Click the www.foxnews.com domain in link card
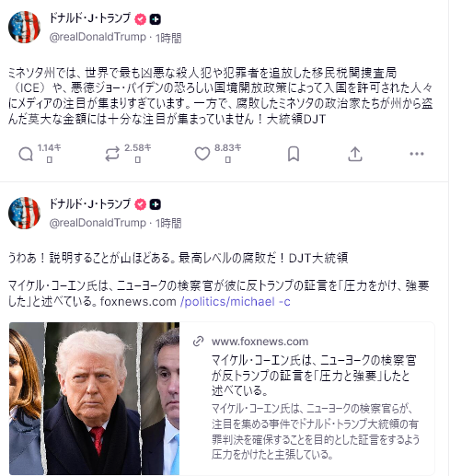Screen dimensions: 450x476 [x=260, y=342]
